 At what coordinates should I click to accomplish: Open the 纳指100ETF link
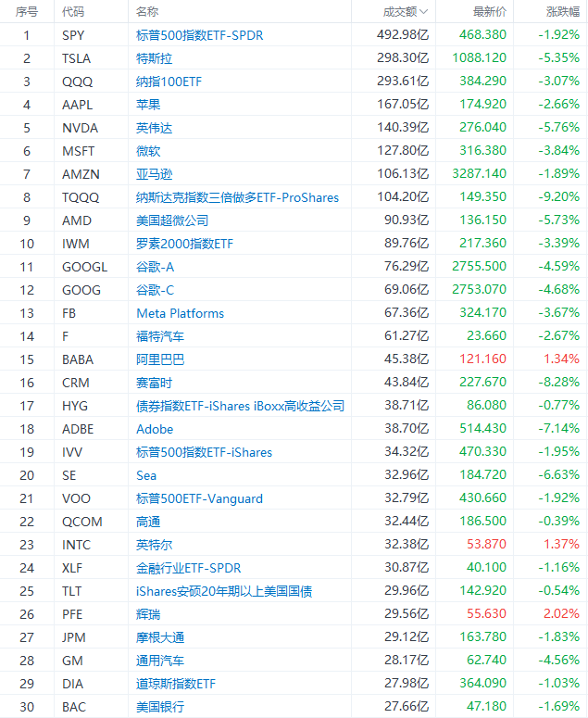[x=169, y=82]
